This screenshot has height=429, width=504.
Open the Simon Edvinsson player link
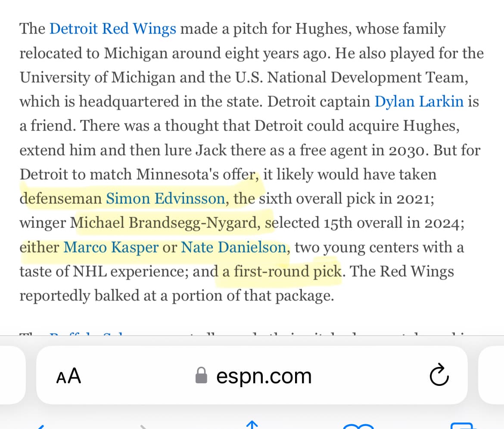point(165,198)
